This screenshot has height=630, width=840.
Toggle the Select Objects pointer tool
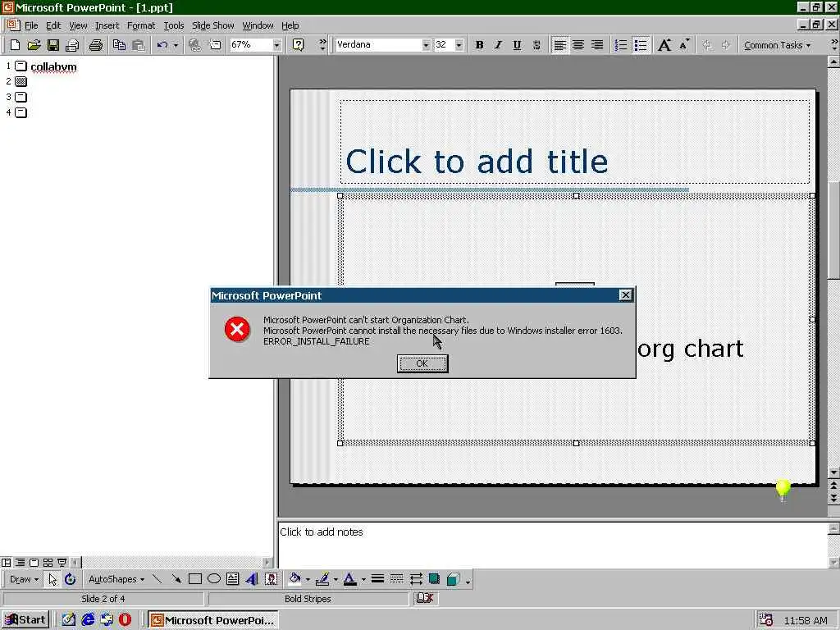click(52, 579)
